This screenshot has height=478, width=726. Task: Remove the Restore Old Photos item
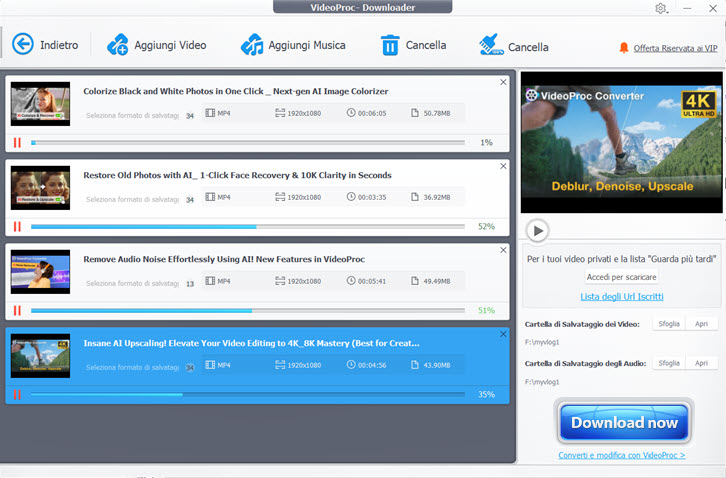[x=503, y=166]
